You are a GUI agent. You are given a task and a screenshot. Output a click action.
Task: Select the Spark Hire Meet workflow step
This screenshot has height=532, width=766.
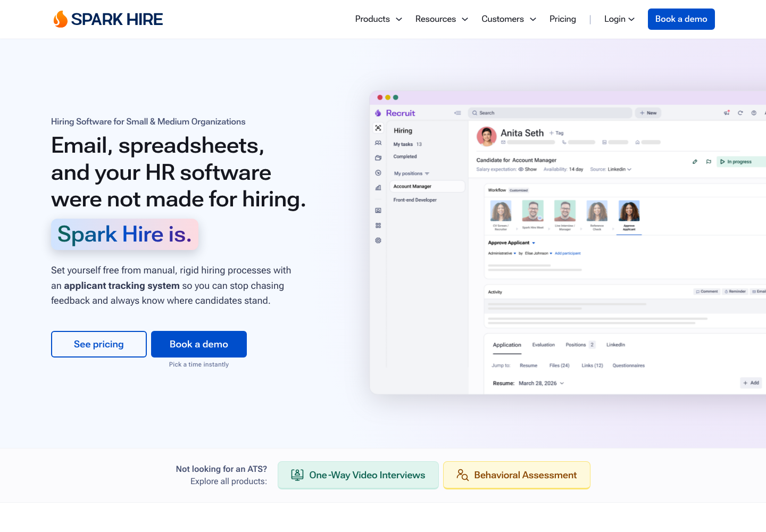532,215
